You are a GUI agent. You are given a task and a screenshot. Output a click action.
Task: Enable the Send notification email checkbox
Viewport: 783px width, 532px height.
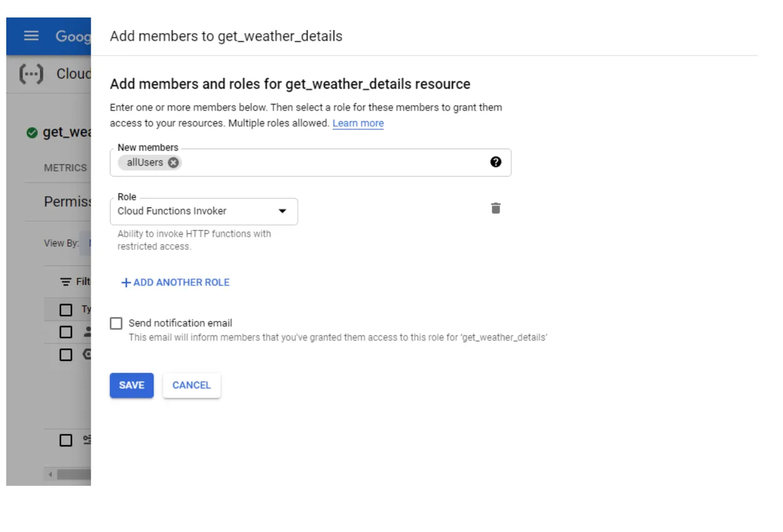point(116,323)
